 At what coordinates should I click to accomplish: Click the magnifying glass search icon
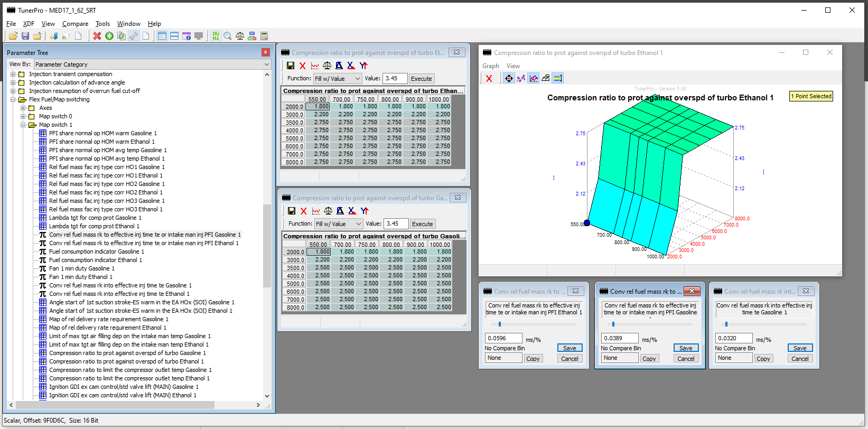(x=227, y=36)
